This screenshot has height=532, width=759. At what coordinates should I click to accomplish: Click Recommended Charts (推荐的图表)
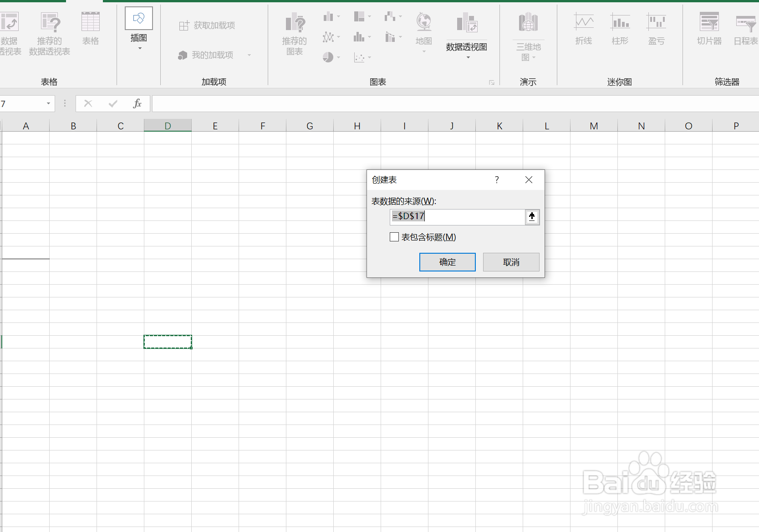tap(295, 34)
